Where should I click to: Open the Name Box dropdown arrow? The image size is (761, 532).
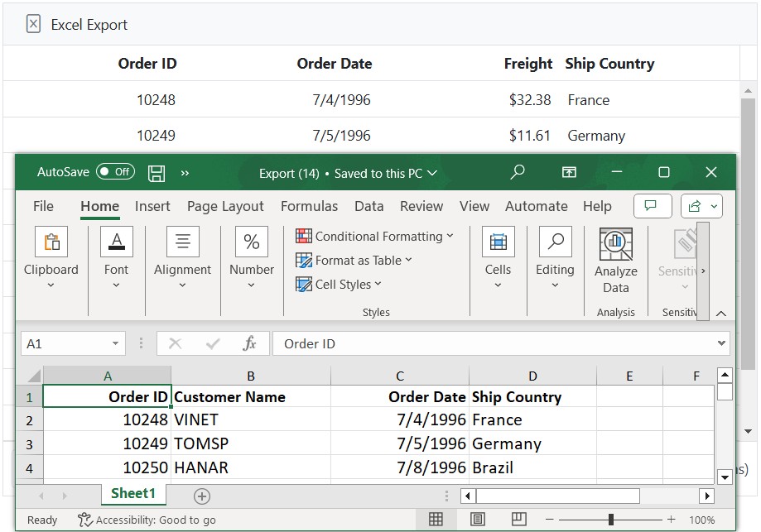coord(115,344)
